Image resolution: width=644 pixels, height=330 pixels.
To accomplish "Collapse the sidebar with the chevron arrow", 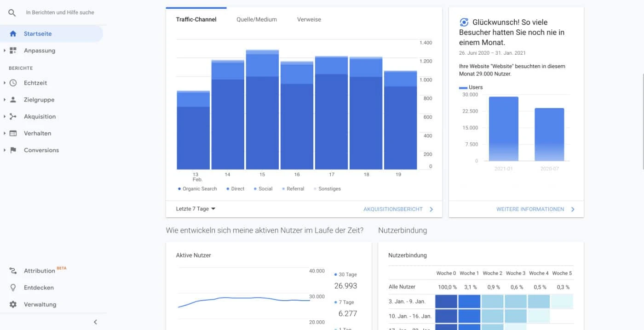I will (95, 322).
